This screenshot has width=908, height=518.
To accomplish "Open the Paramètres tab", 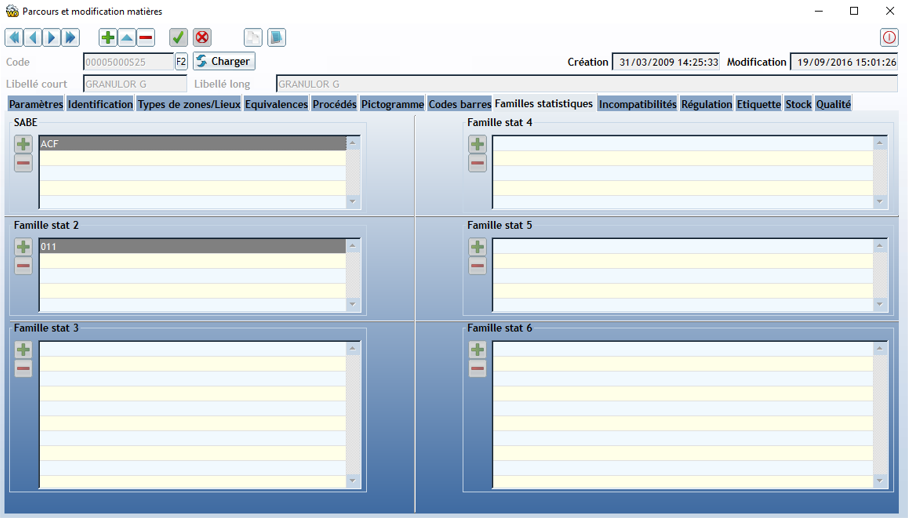I will [x=36, y=104].
